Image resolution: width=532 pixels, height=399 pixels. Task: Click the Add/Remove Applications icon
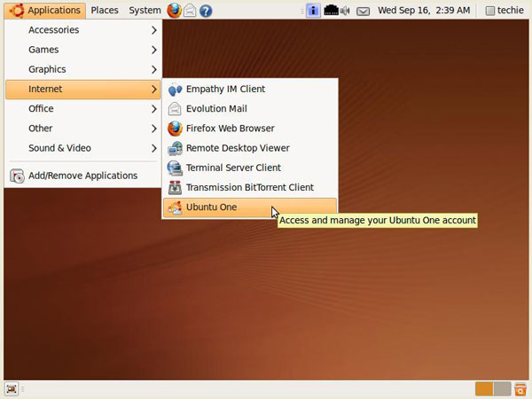(17, 176)
